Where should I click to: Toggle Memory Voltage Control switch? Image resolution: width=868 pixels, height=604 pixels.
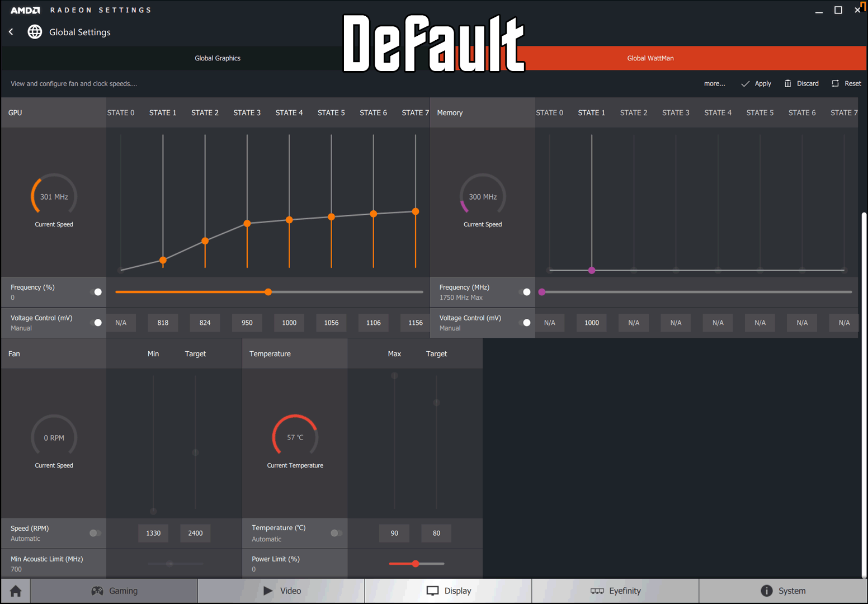525,323
